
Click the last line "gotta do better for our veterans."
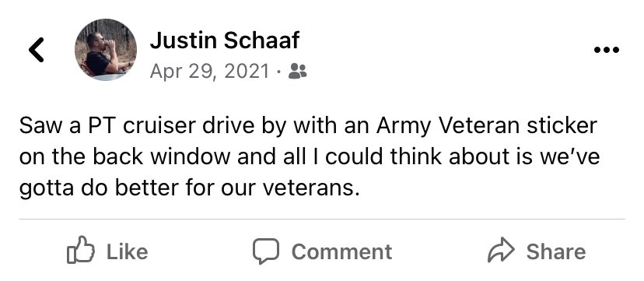(x=189, y=188)
